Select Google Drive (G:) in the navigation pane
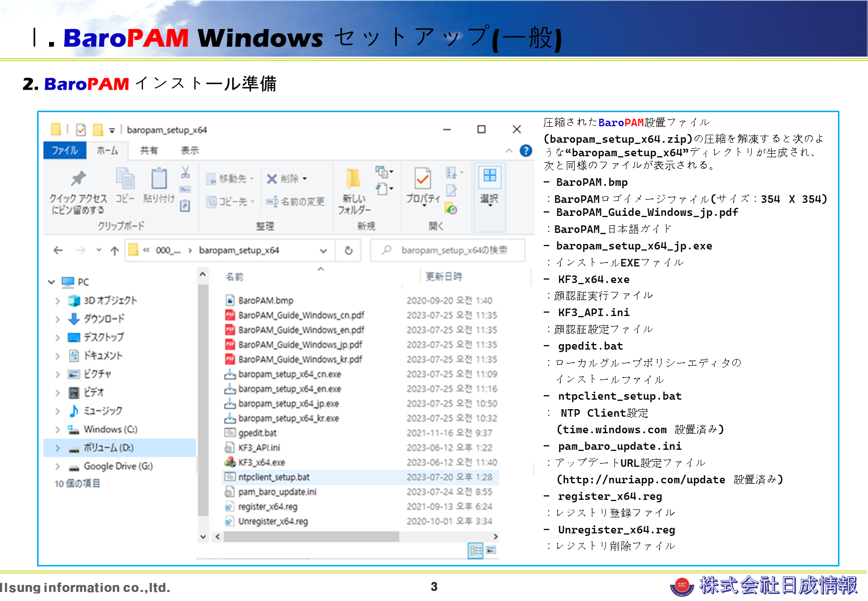This screenshot has height=601, width=868. tap(118, 466)
